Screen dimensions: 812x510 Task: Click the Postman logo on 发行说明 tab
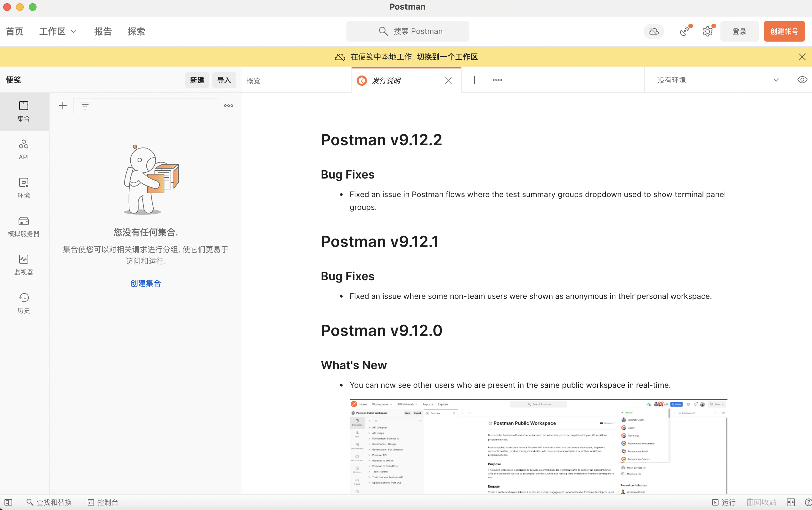pos(362,81)
